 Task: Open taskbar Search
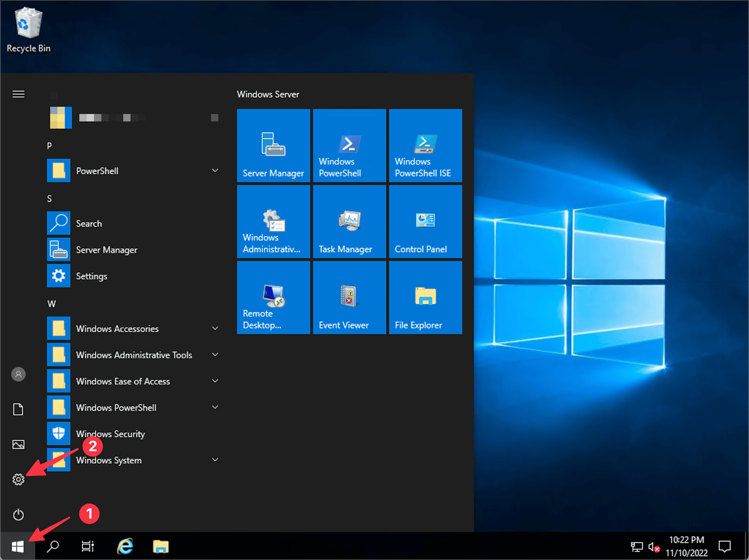pos(53,546)
